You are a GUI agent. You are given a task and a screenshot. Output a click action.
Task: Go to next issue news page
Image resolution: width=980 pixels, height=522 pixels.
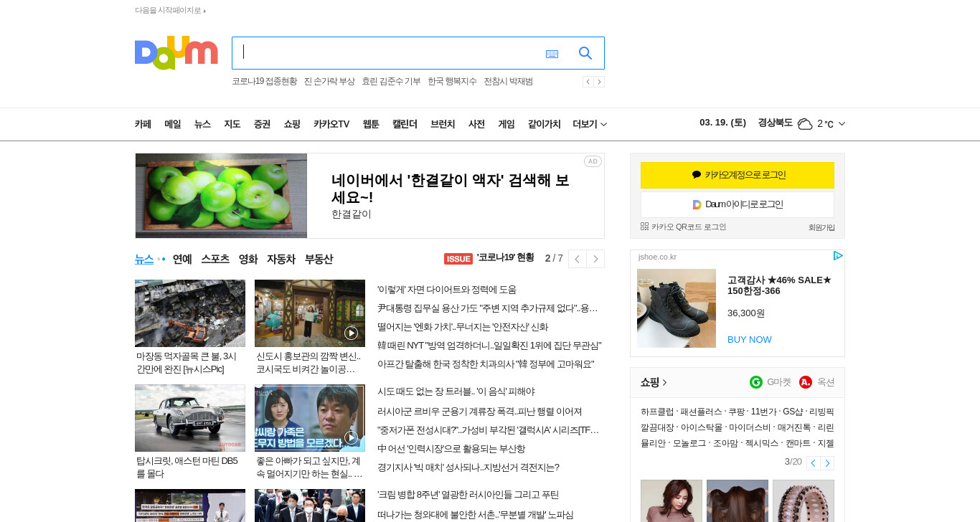coord(595,259)
